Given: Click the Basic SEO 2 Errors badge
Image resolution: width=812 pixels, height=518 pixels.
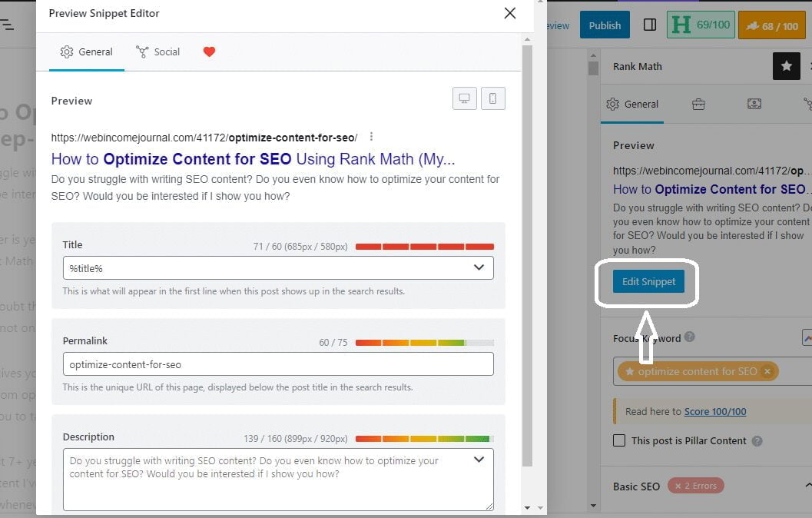Looking at the screenshot, I should (695, 486).
